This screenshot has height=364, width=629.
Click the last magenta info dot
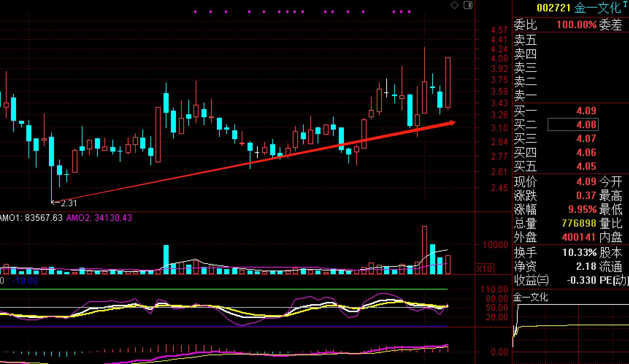pyautogui.click(x=409, y=12)
